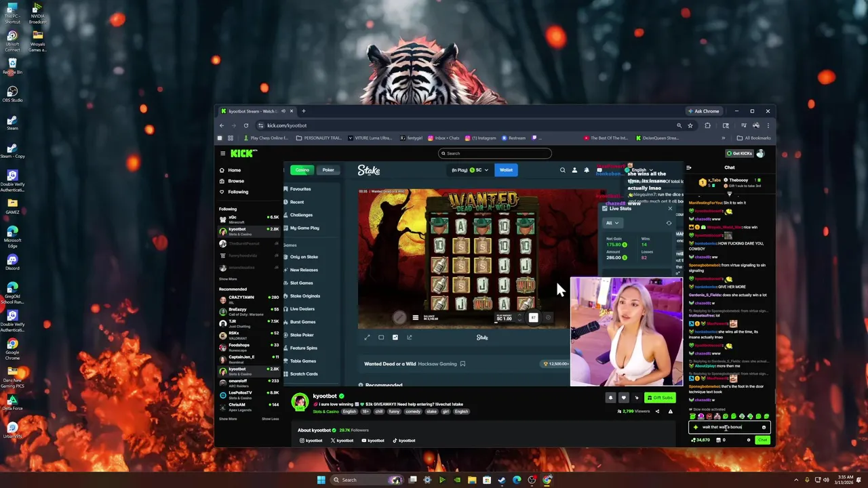Open the Stake user account icon
Image resolution: width=868 pixels, height=488 pixels.
pyautogui.click(x=574, y=170)
